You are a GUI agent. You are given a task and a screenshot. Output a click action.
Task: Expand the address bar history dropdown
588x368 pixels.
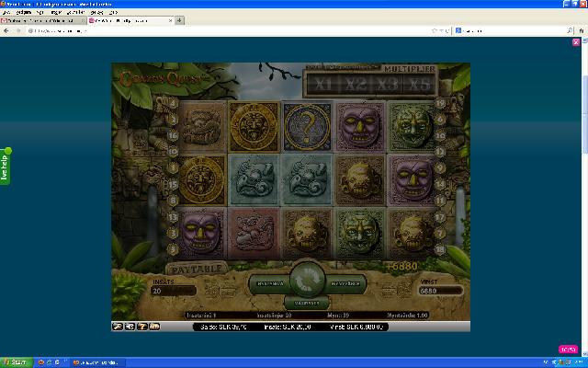pos(441,30)
